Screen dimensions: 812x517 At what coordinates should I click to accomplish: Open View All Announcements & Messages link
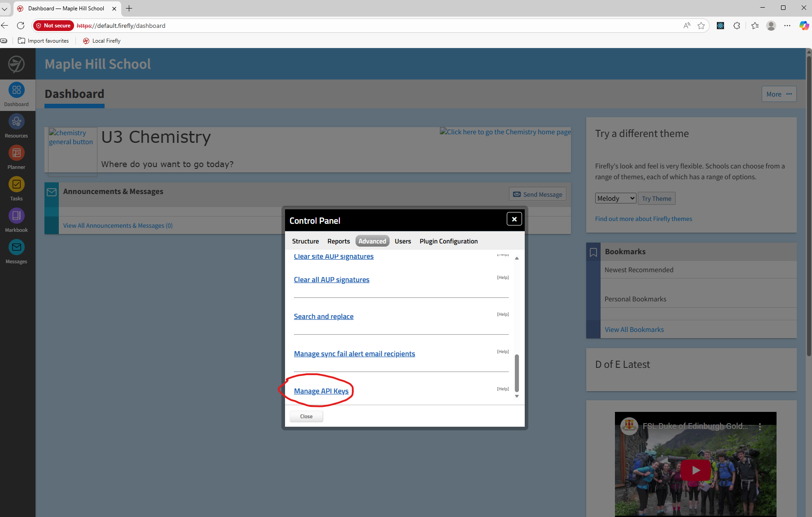(x=118, y=225)
